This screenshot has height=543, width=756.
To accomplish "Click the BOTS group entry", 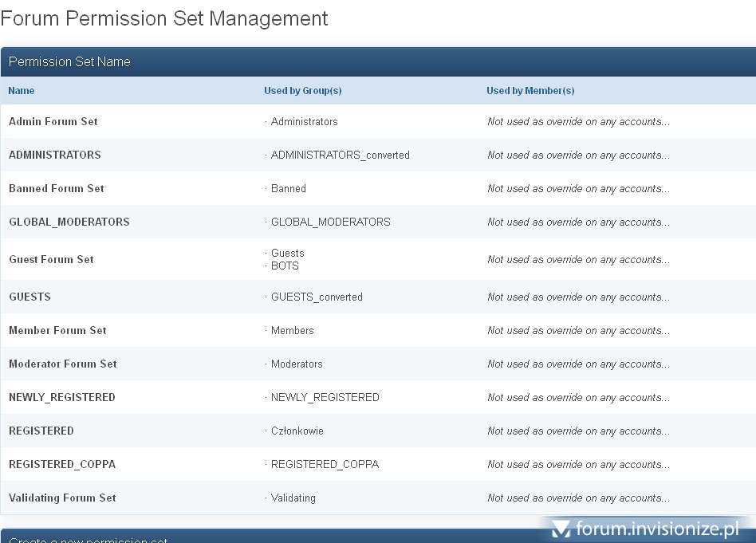I will (285, 266).
